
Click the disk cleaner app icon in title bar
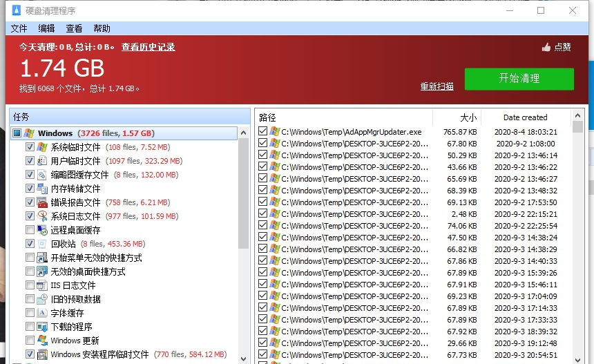[17, 10]
